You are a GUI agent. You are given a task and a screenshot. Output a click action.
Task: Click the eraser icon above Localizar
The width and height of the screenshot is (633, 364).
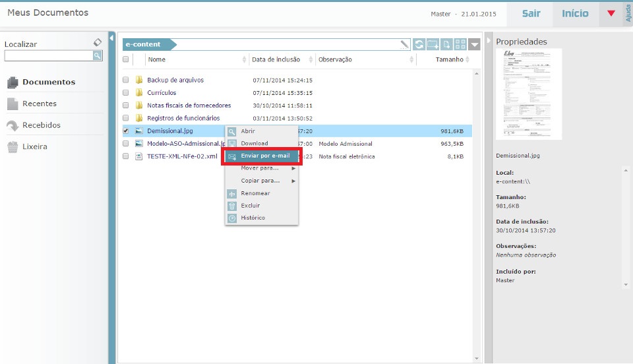tap(98, 42)
